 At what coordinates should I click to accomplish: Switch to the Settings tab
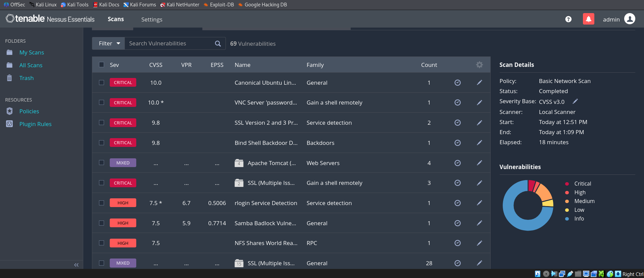click(152, 19)
